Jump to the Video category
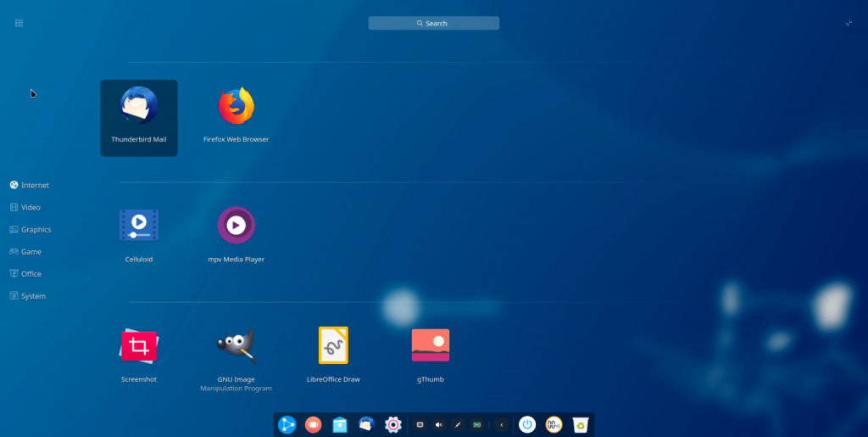Screen dimensions: 868x437 [x=25, y=207]
